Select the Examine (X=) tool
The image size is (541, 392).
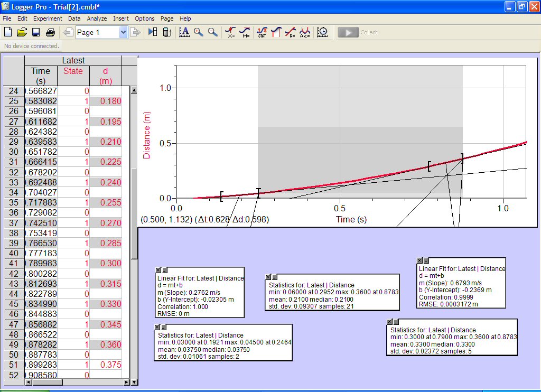tap(230, 32)
